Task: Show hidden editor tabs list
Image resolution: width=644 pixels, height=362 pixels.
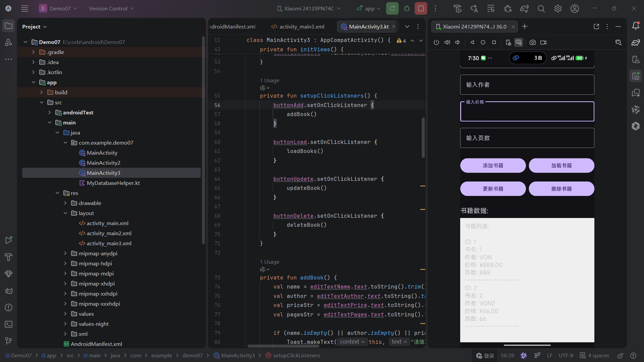Action: point(407,27)
